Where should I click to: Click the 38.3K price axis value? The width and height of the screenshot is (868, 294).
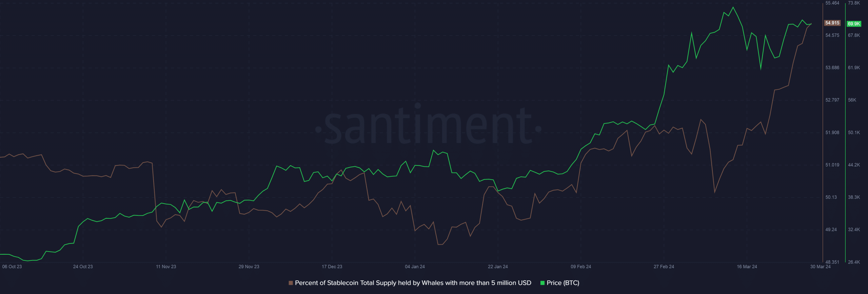pos(854,197)
